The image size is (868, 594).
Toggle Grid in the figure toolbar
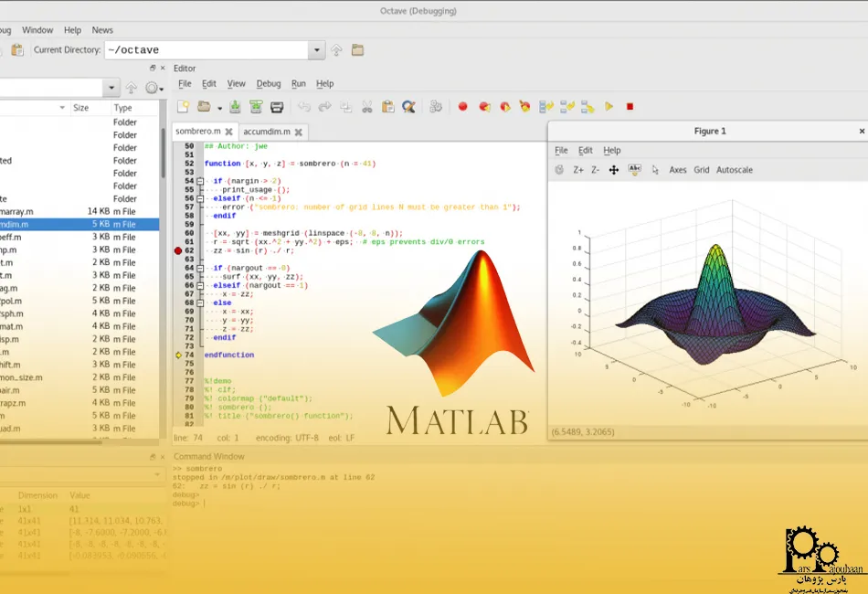702,170
